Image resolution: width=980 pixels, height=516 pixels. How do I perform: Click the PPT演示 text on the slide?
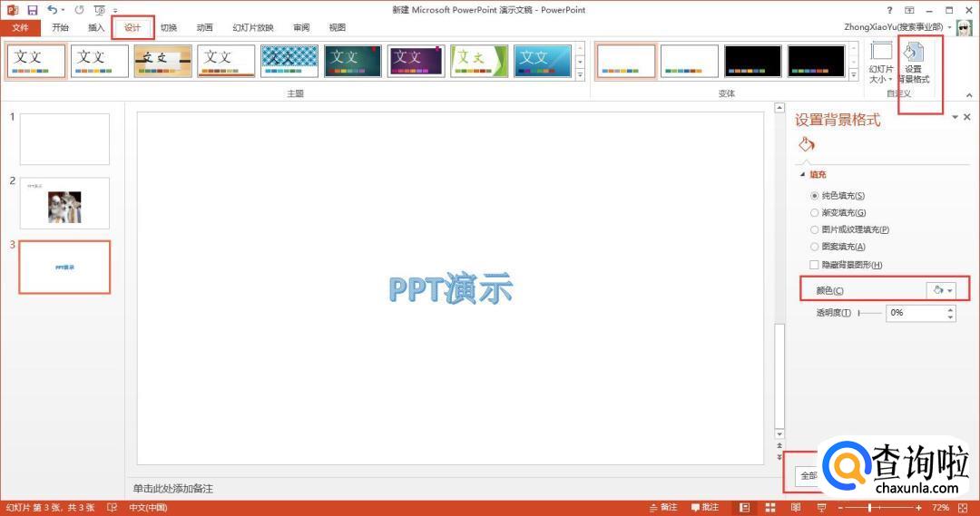[451, 288]
